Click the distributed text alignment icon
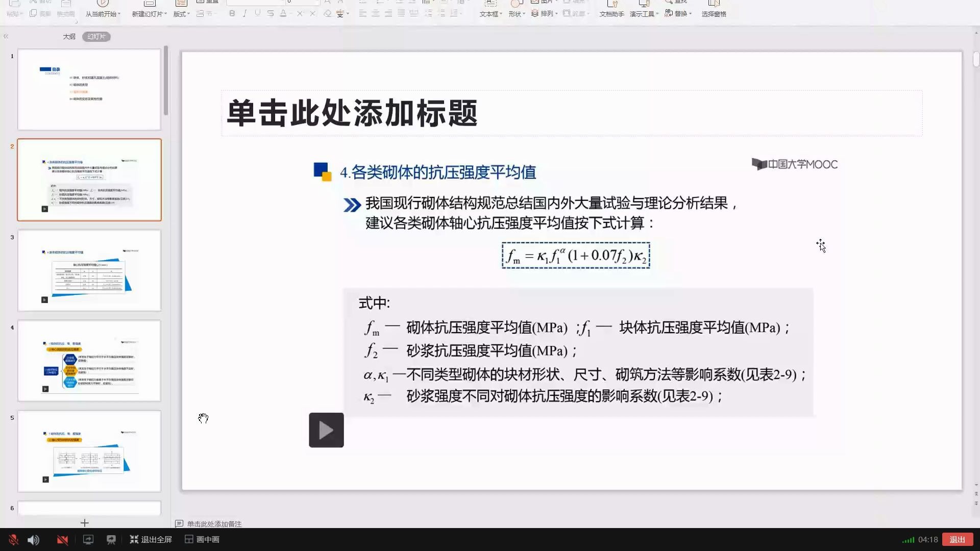 (414, 13)
